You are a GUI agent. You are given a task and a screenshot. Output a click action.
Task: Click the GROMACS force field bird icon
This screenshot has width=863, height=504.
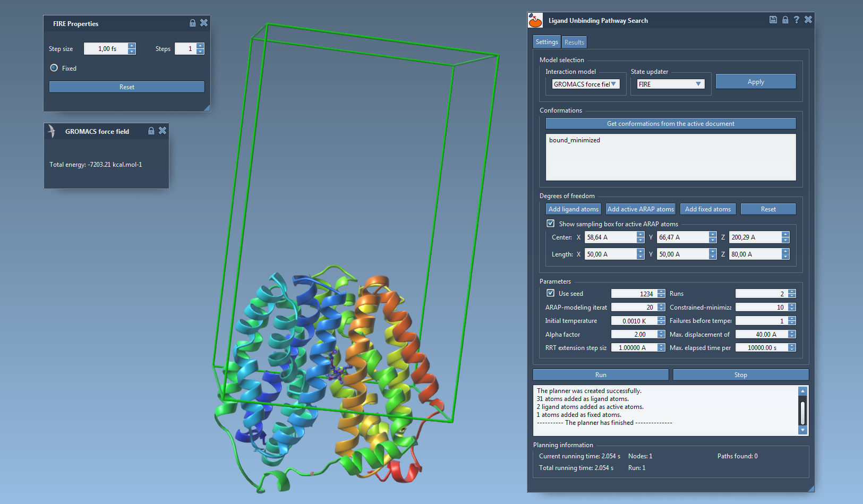coord(52,131)
